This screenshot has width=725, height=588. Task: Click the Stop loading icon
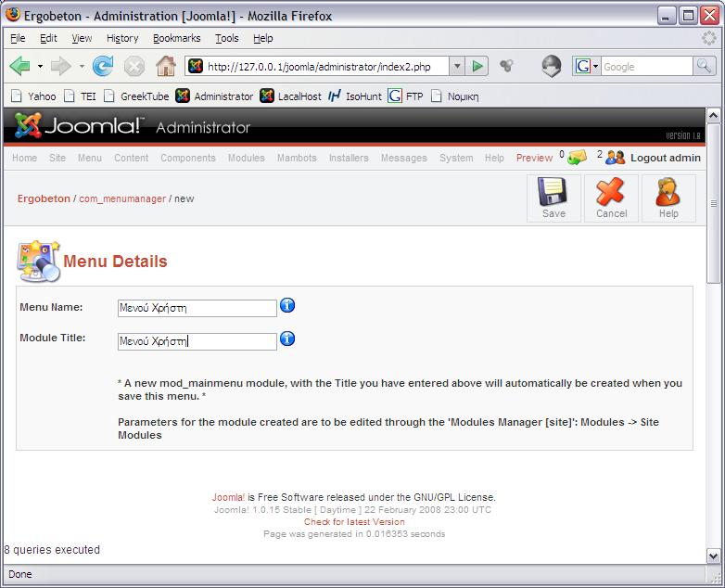click(x=134, y=67)
